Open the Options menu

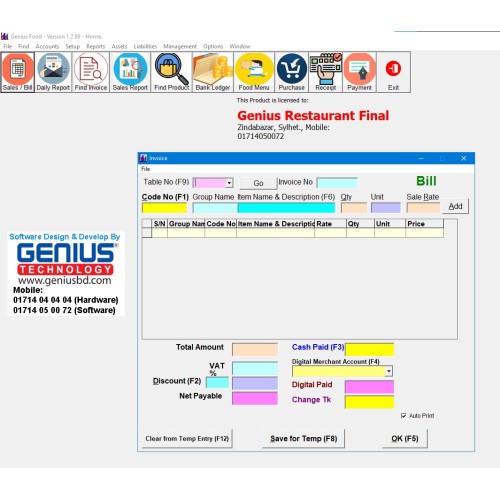pyautogui.click(x=213, y=46)
